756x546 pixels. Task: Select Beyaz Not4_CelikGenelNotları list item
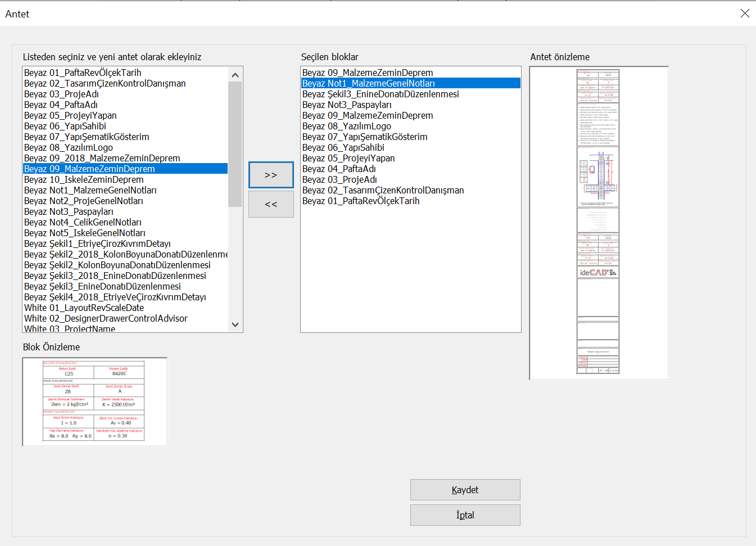[83, 222]
